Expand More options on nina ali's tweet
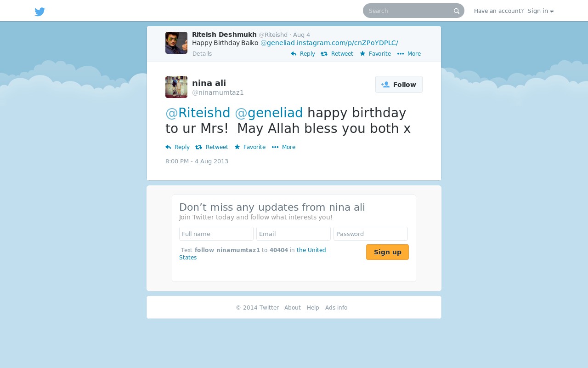588x368 pixels. (x=283, y=147)
